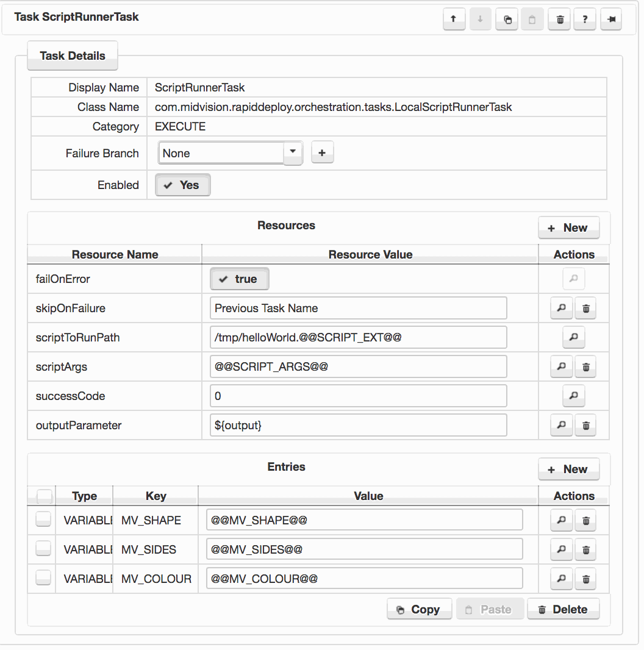Viewport: 644px width, 650px height.
Task: Click the plus icon beside Failure Branch
Action: (322, 153)
